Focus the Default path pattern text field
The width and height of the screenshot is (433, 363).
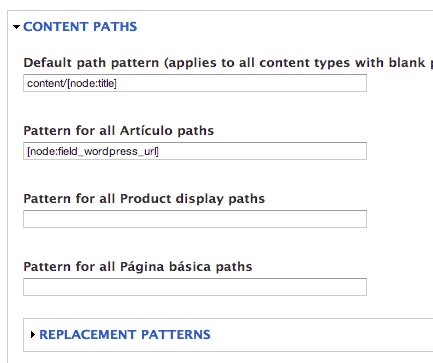(195, 83)
